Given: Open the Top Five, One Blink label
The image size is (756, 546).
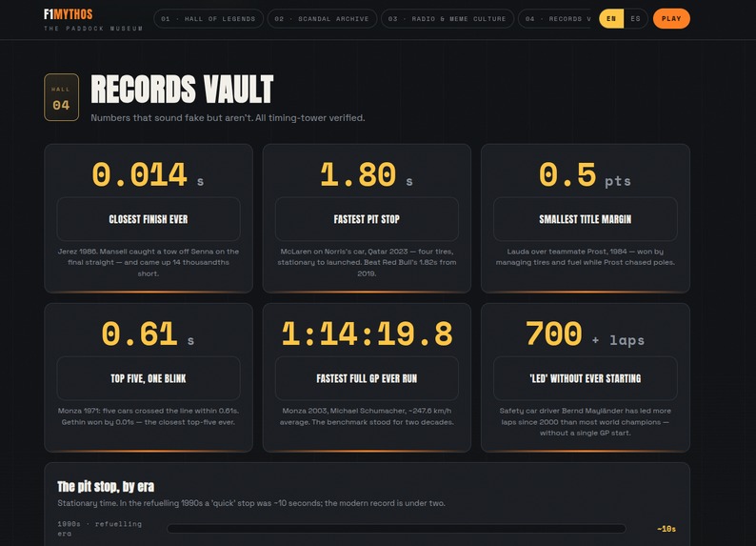Looking at the screenshot, I should [149, 378].
